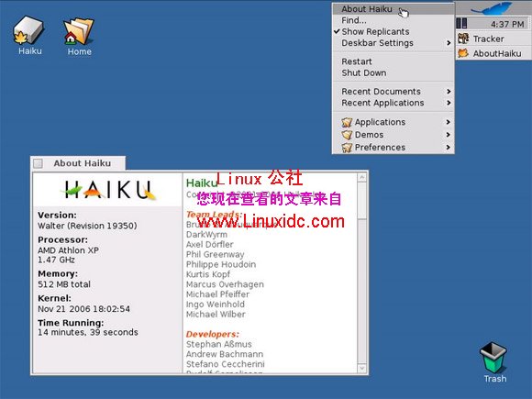532x399 pixels.
Task: Click the Applications folder icon in menu
Action: pyautogui.click(x=347, y=122)
